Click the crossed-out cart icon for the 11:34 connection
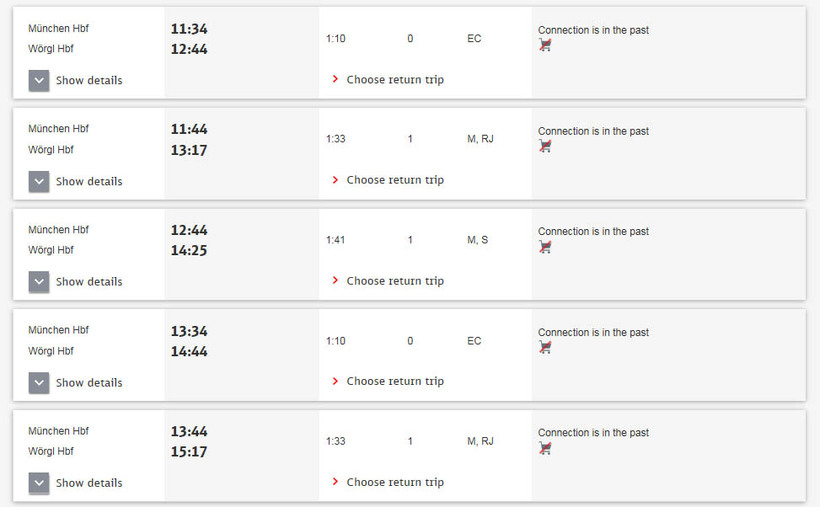Image resolution: width=820 pixels, height=507 pixels. tap(545, 45)
